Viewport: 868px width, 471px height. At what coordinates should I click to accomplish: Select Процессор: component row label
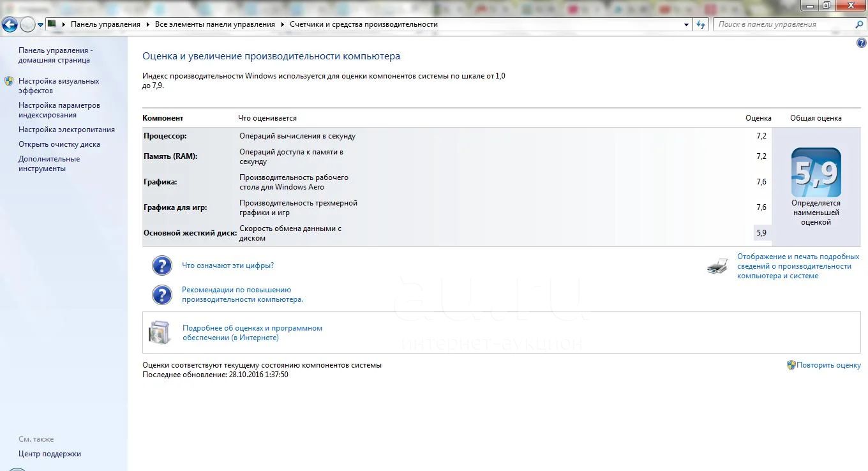(x=165, y=136)
